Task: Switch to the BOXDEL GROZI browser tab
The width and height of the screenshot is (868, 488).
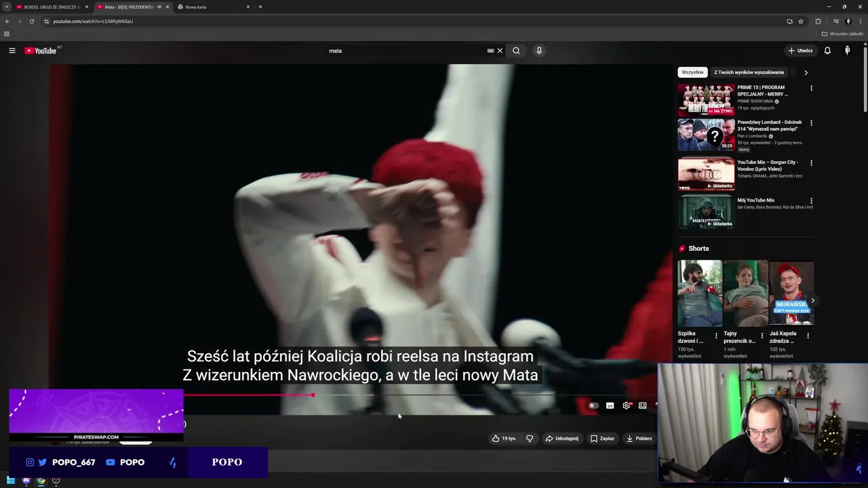Action: click(x=52, y=7)
